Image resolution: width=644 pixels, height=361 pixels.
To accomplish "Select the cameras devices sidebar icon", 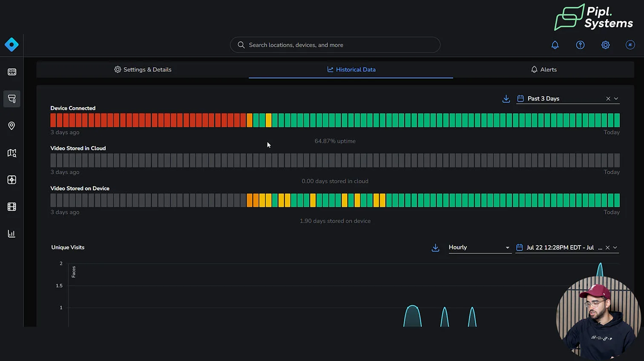I will point(12,99).
